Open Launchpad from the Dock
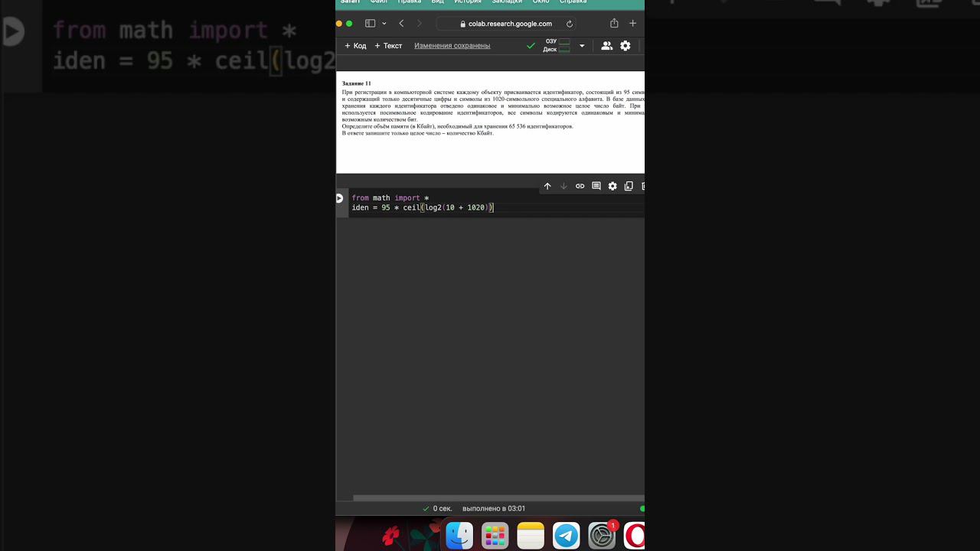The image size is (980, 551). click(x=495, y=536)
